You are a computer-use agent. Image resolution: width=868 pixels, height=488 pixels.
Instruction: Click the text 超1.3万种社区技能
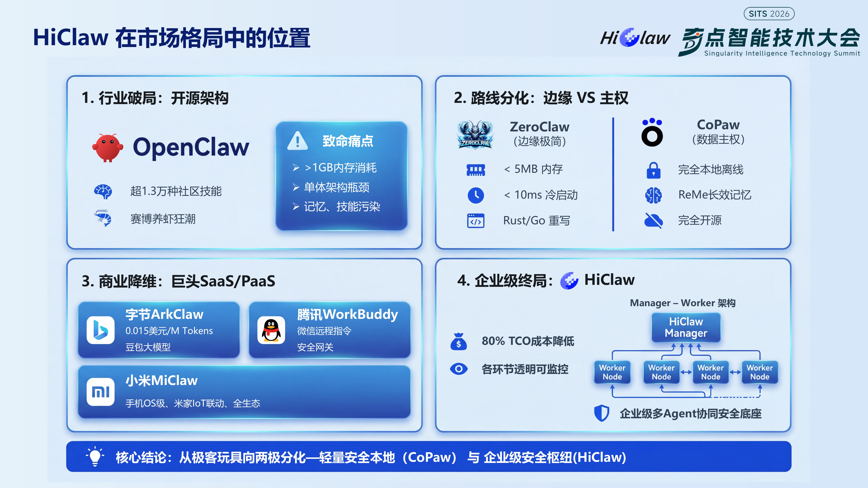point(176,191)
